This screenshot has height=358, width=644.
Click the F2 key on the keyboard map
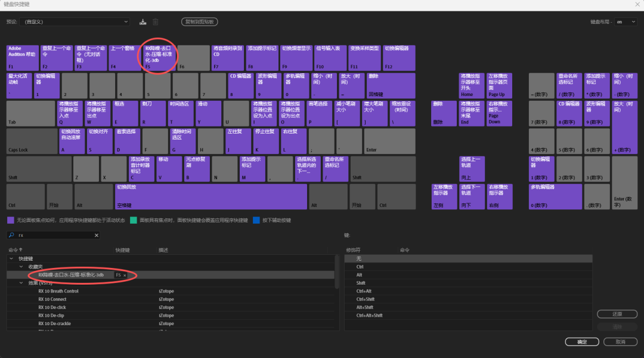coord(57,58)
